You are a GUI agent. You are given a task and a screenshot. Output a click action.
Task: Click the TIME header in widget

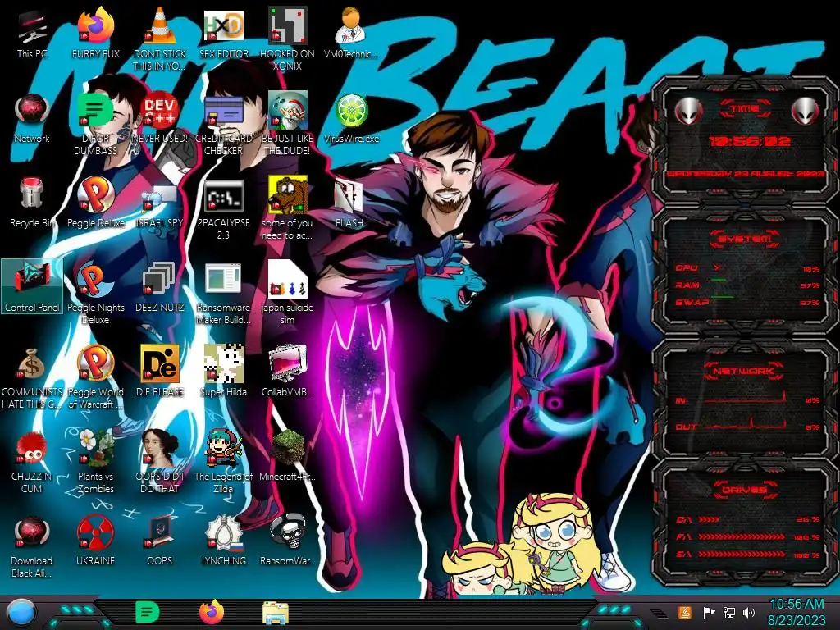(x=745, y=109)
